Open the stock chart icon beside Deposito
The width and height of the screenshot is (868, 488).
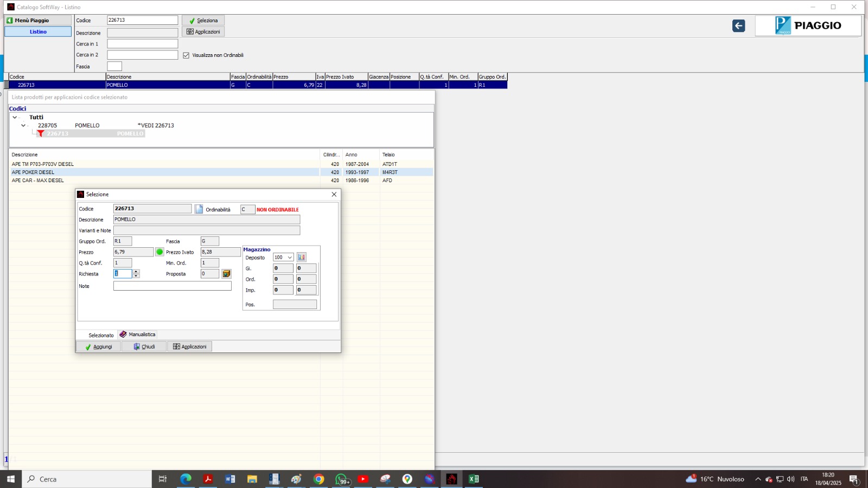click(302, 258)
